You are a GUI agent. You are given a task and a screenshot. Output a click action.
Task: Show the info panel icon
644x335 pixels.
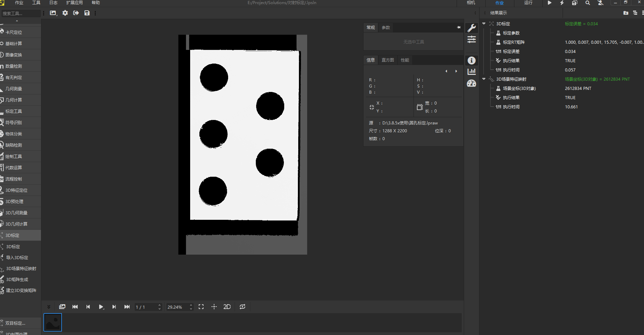472,61
